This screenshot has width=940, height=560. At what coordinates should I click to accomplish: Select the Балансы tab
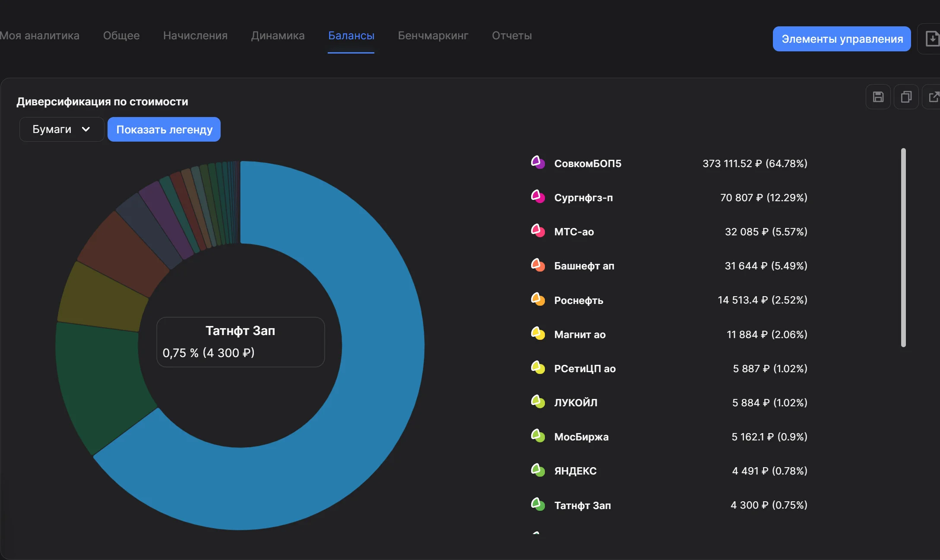351,35
